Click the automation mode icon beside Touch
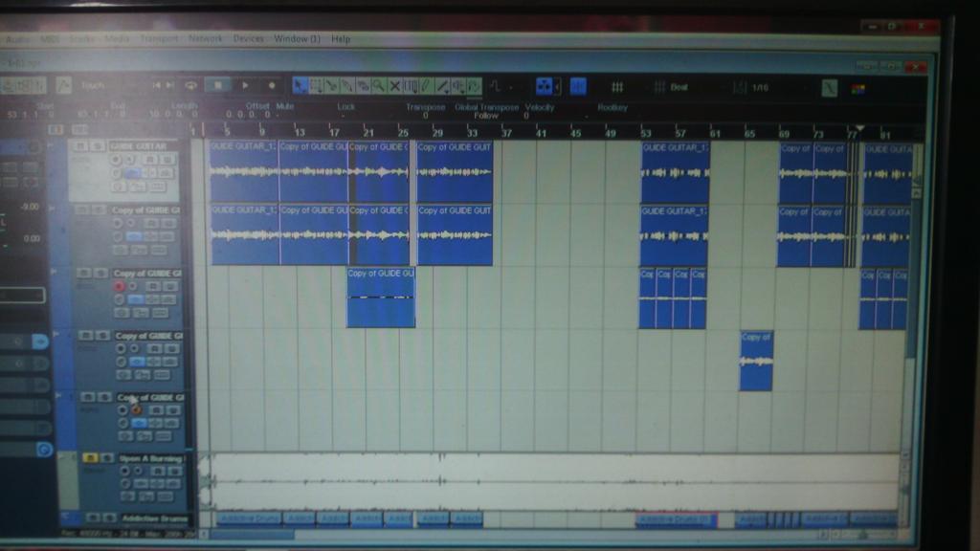 pyautogui.click(x=63, y=85)
